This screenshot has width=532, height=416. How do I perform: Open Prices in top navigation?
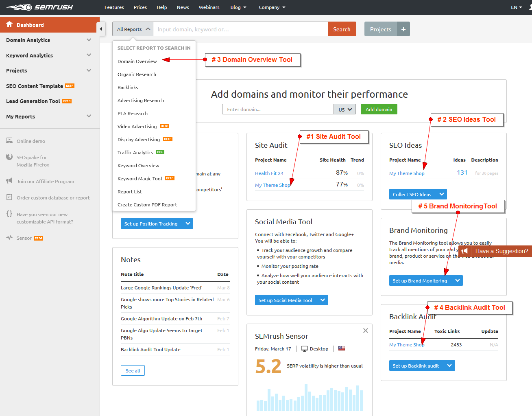click(x=140, y=7)
